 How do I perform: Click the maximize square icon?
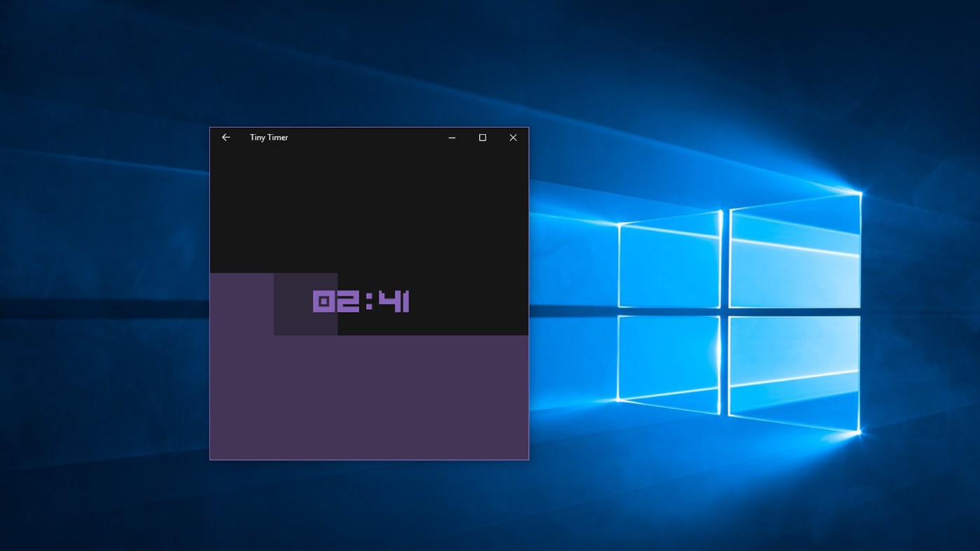482,137
